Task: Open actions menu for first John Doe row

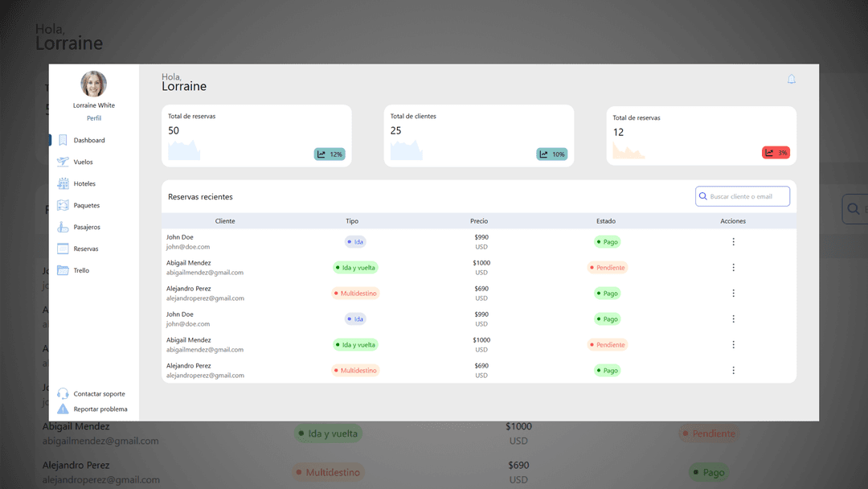Action: coord(733,242)
